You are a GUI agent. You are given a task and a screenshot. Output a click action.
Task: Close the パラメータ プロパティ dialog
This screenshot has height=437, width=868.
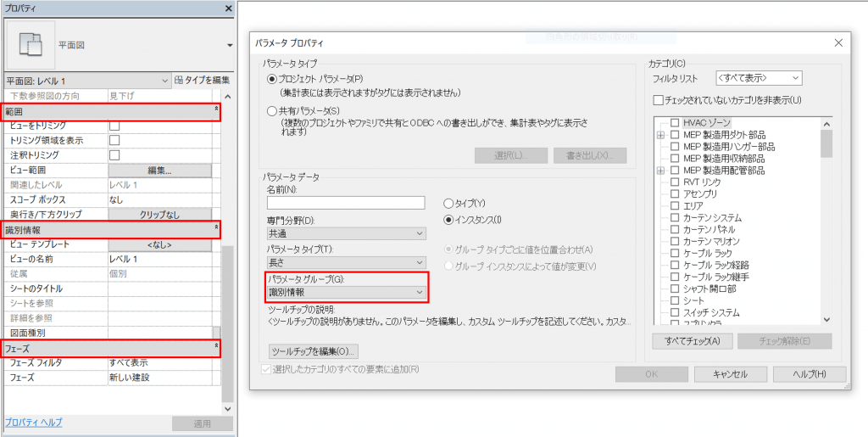click(838, 42)
